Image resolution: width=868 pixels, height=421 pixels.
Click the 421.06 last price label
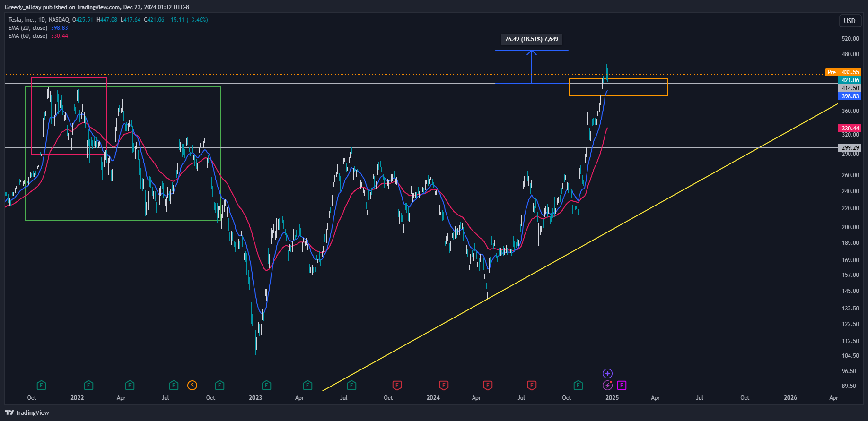tap(850, 80)
